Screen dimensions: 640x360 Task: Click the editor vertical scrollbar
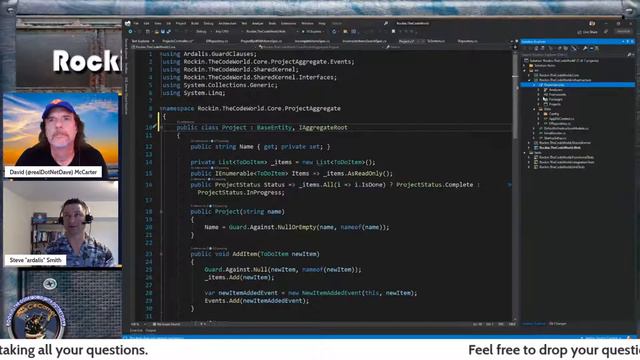tap(515, 184)
